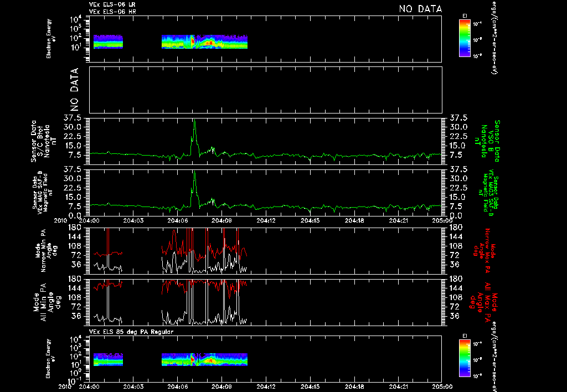567x392 pixels.
Task: Click '204:00' tick label on the bottom time axis
Action: 89,386
